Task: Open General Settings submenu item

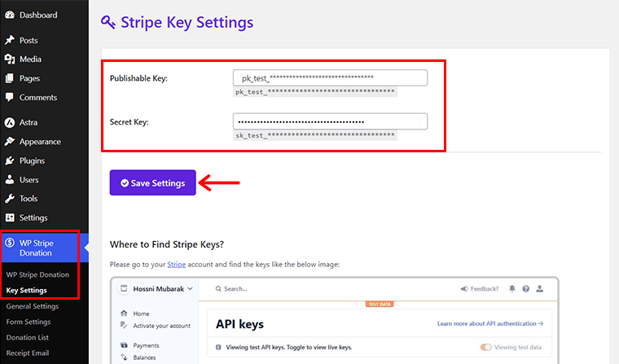Action: pyautogui.click(x=33, y=306)
